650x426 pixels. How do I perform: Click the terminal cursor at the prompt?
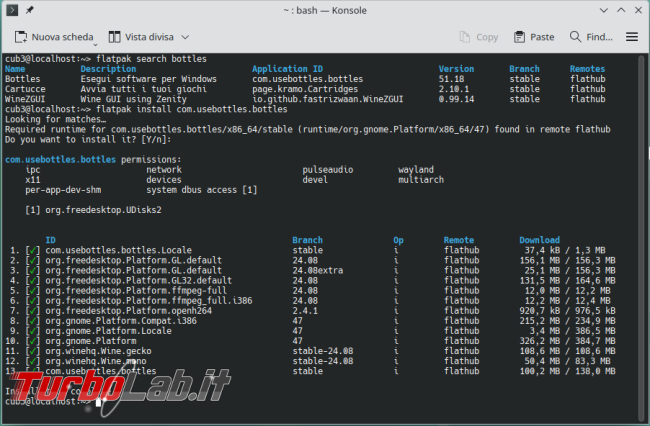(x=99, y=402)
